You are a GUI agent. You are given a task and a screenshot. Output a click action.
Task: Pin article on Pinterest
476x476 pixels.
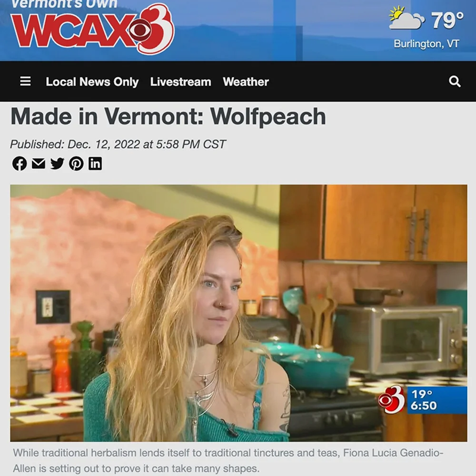coord(76,164)
